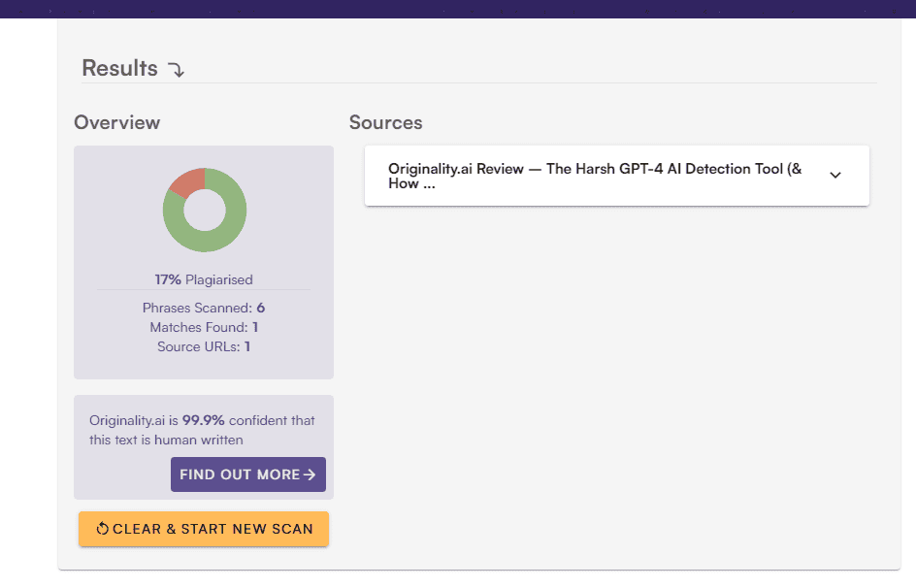
Task: Click the reset icon on the Clear button
Action: coord(102,529)
